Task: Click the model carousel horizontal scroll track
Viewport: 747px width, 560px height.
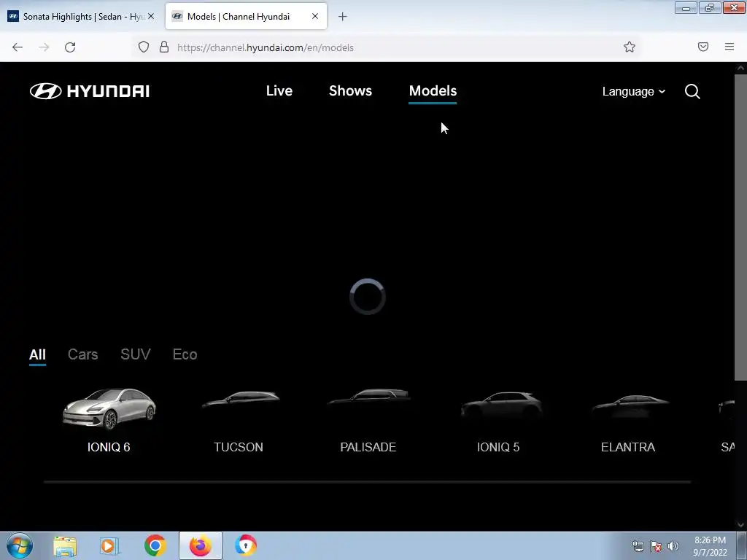Action: click(367, 482)
